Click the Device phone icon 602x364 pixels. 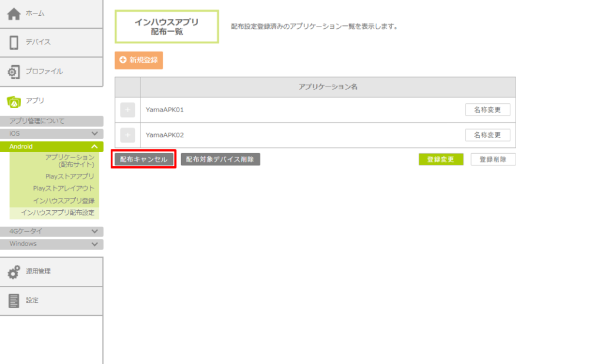(x=14, y=42)
